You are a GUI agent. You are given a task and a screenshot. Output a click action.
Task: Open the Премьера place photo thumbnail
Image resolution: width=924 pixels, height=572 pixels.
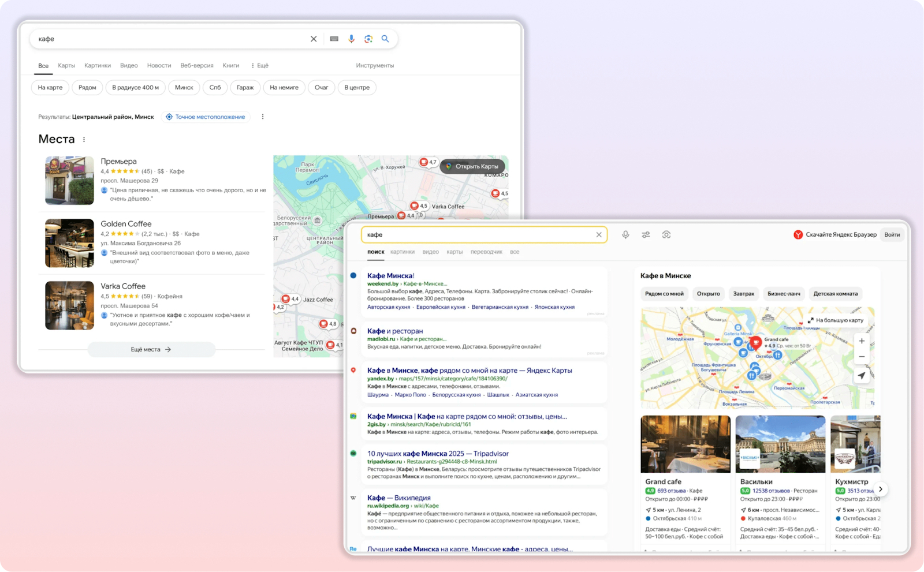(69, 181)
